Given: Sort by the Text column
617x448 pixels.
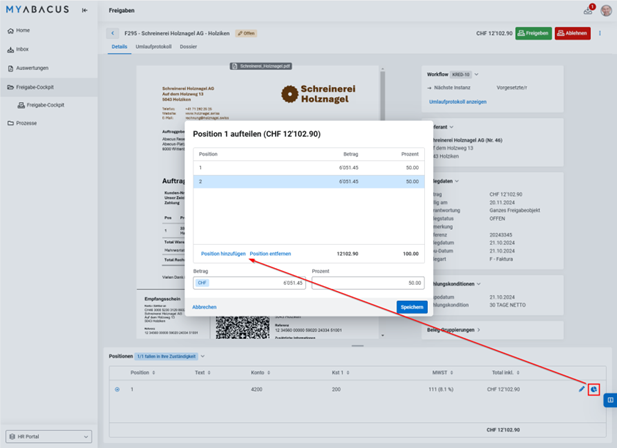Looking at the screenshot, I should tap(203, 372).
